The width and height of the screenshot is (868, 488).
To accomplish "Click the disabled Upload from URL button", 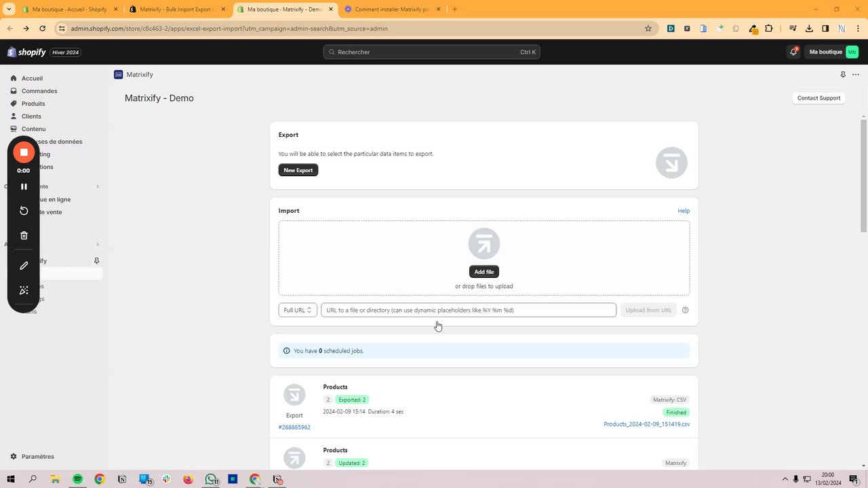I will pos(649,310).
